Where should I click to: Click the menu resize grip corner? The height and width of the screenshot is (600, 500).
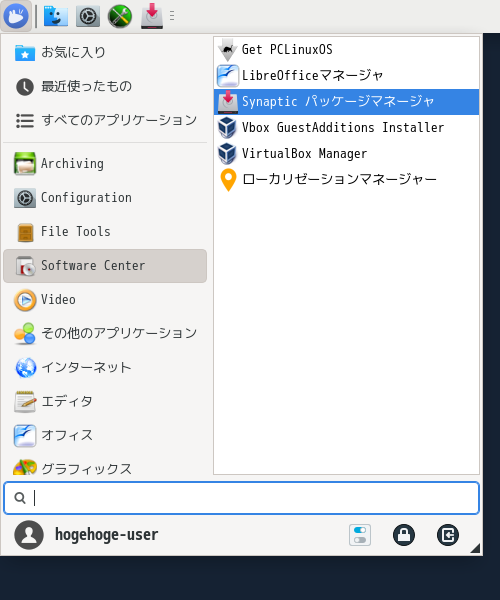pos(476,549)
